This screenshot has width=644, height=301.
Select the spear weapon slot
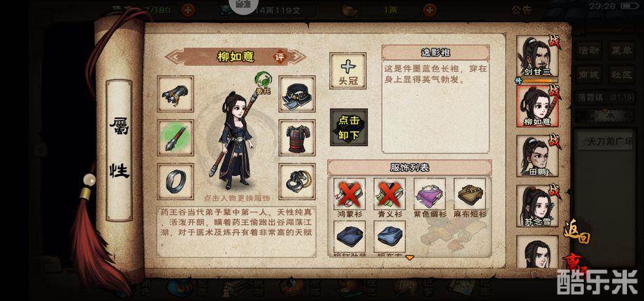point(175,137)
